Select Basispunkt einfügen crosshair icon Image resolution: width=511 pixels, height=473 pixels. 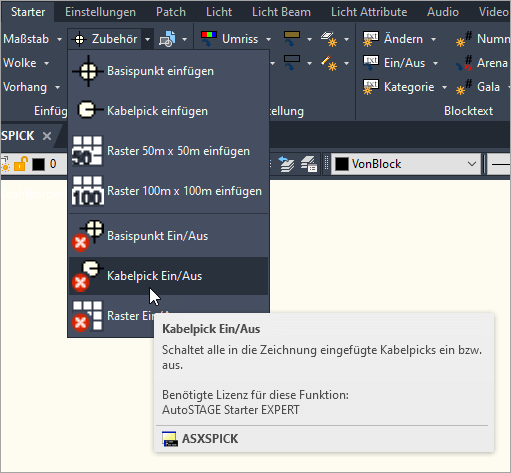click(x=88, y=71)
